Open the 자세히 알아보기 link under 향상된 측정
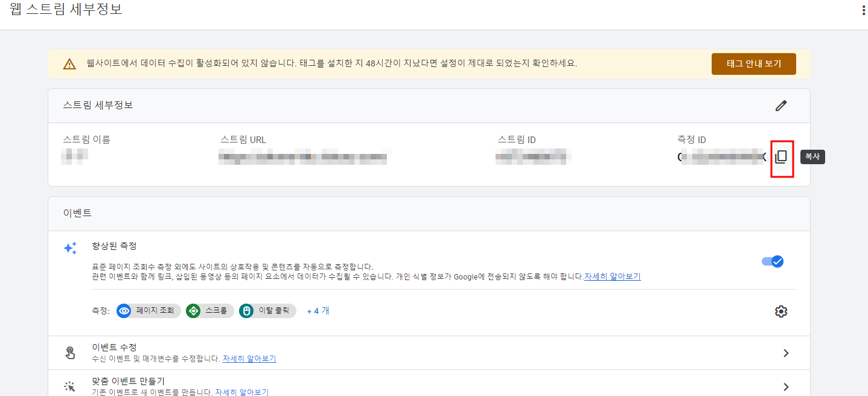Screen dimensions: 868x396 pyautogui.click(x=611, y=276)
